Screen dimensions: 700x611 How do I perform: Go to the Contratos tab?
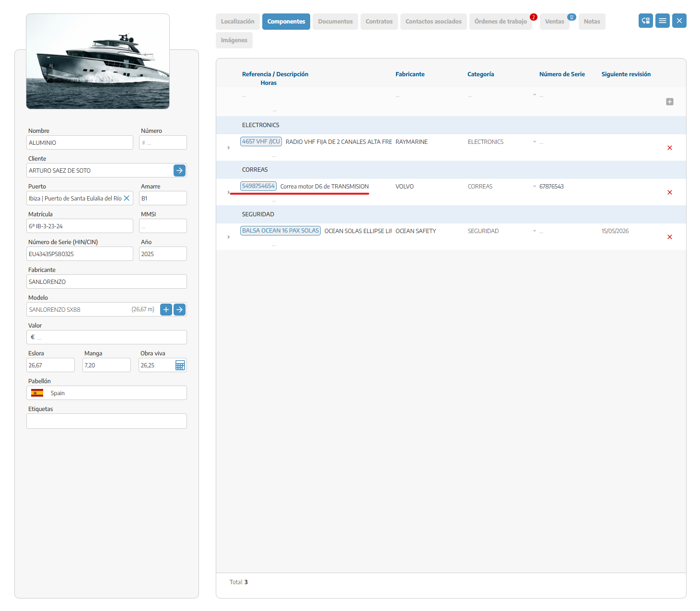click(x=379, y=22)
